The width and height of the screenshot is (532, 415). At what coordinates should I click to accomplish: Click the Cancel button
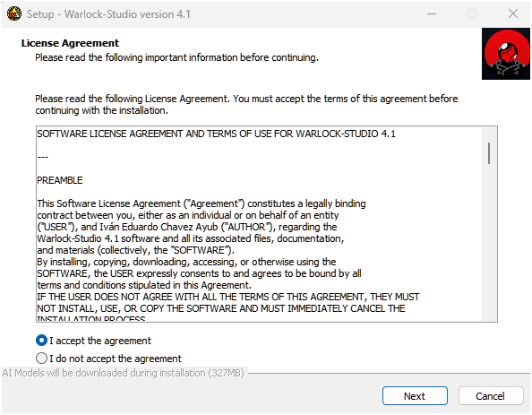(x=490, y=395)
